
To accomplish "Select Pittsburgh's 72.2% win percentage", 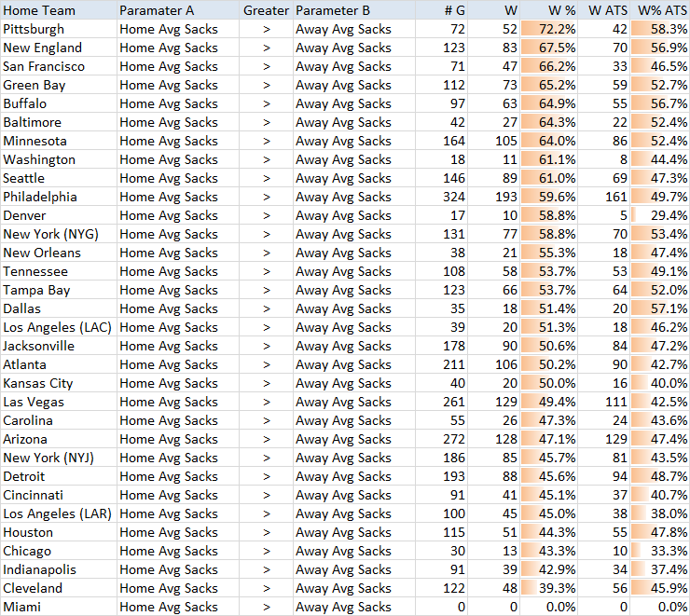I will pos(549,29).
